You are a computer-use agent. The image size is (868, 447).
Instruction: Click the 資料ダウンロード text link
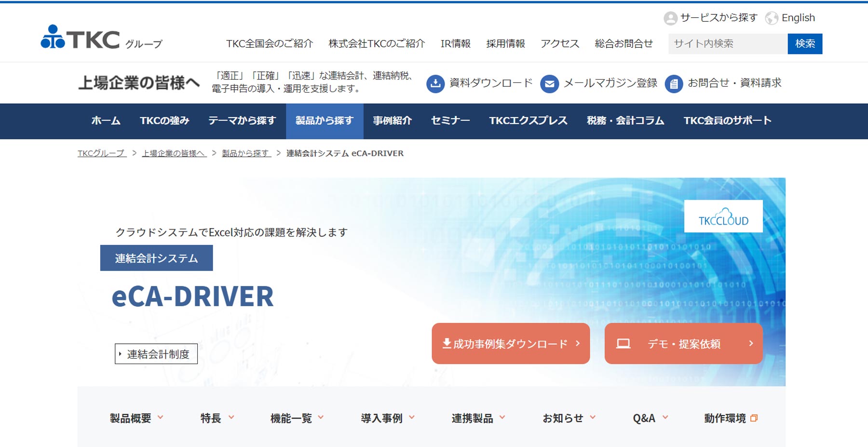point(491,83)
